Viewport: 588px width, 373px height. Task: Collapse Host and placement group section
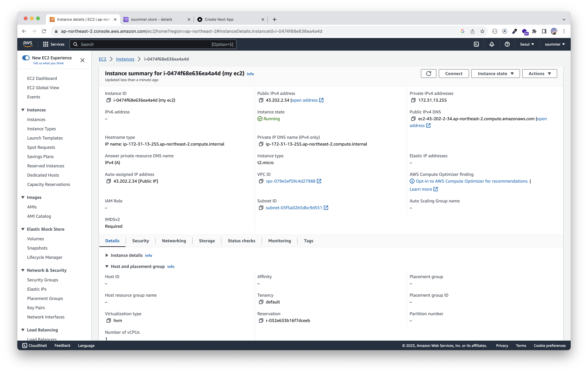pyautogui.click(x=107, y=266)
